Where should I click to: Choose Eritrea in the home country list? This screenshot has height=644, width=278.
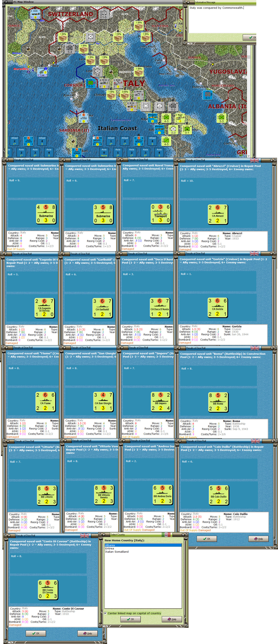pos(143,549)
